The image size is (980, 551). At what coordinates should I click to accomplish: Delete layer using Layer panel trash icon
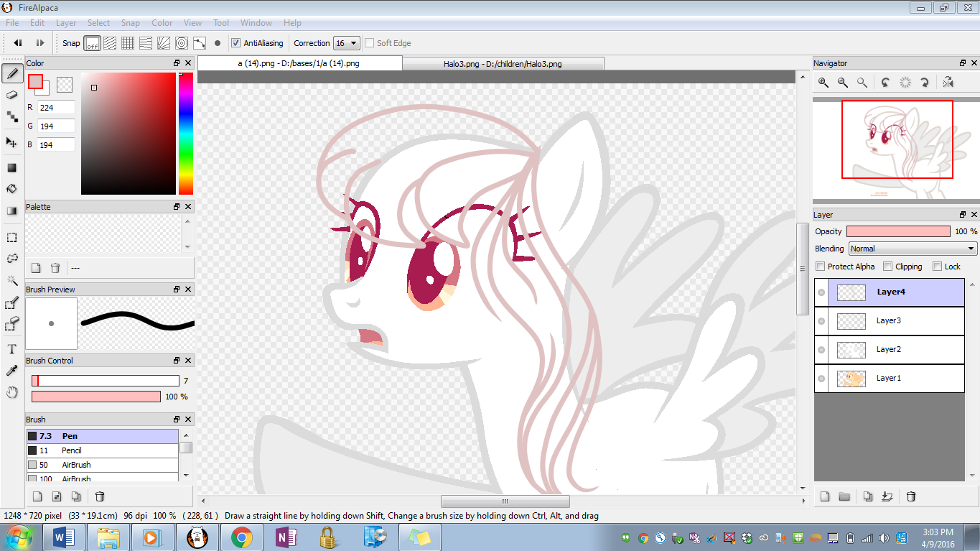[x=911, y=496]
